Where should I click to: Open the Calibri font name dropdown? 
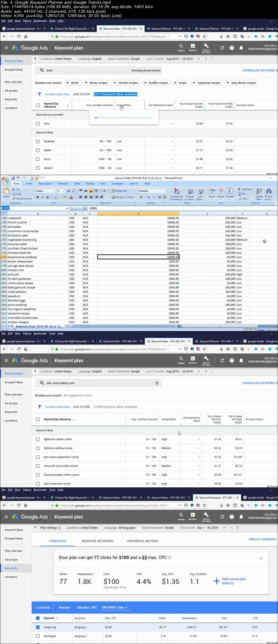(54, 191)
